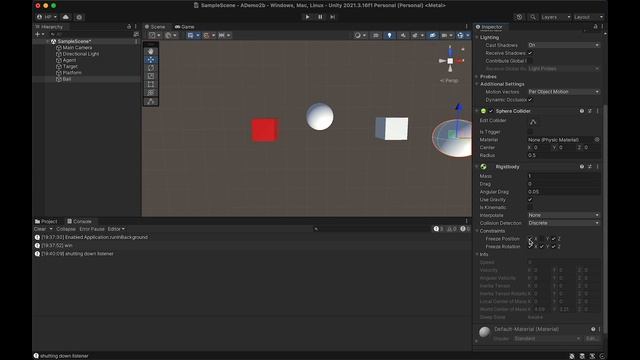640x360 pixels.
Task: Pick physic material with object selector circle
Action: click(x=597, y=140)
